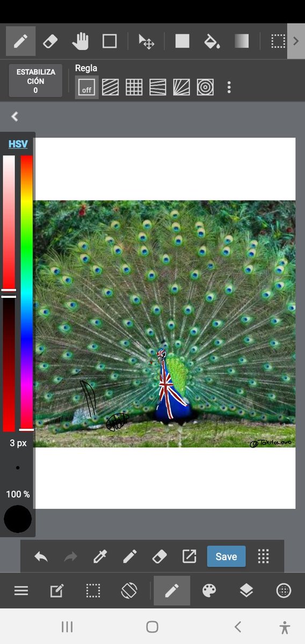Turn ruler off with the off button
The height and width of the screenshot is (644, 305).
click(86, 87)
